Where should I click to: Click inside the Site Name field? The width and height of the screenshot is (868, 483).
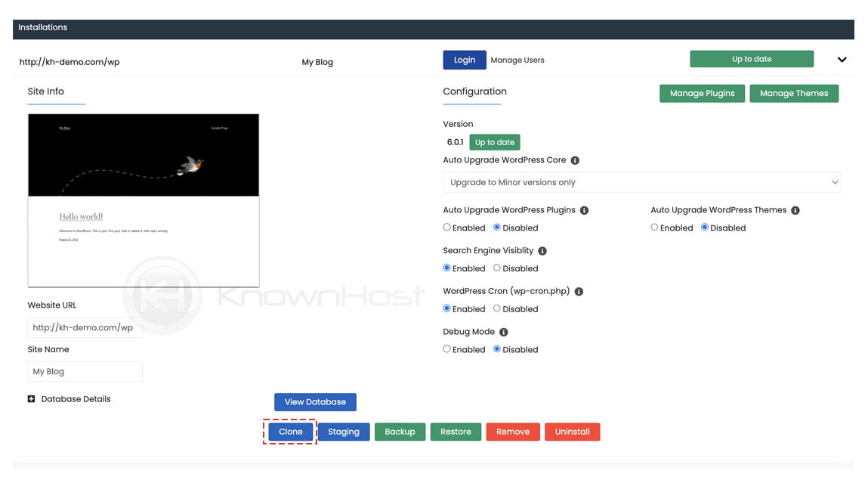(x=85, y=371)
